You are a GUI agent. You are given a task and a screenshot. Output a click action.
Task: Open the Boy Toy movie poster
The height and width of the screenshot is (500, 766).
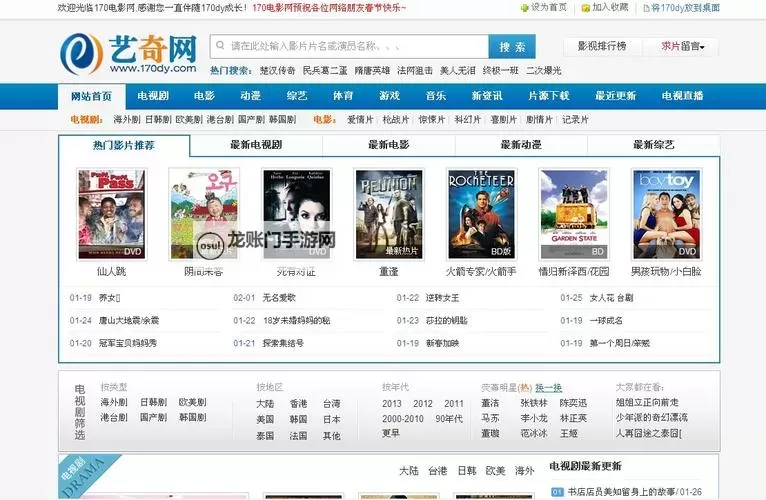pyautogui.click(x=666, y=214)
